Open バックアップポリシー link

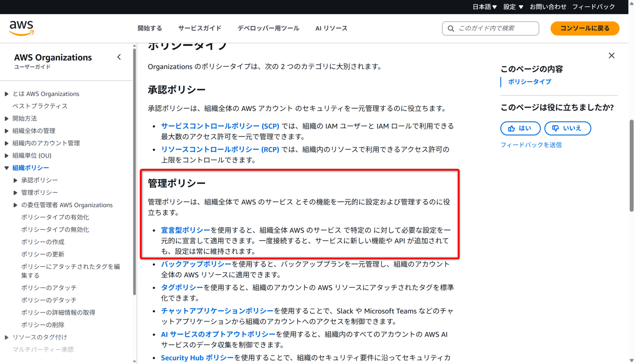coord(196,264)
